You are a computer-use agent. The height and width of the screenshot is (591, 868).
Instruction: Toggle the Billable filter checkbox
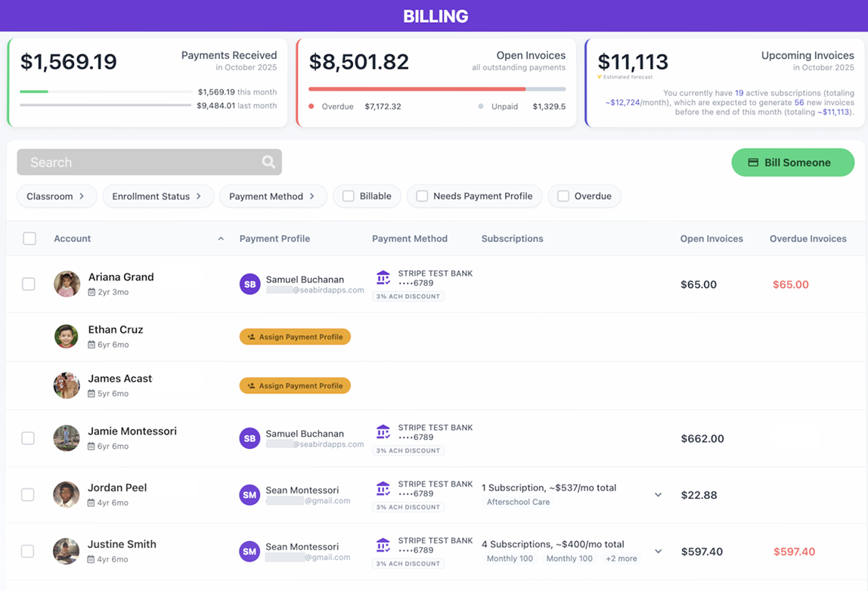(x=349, y=196)
